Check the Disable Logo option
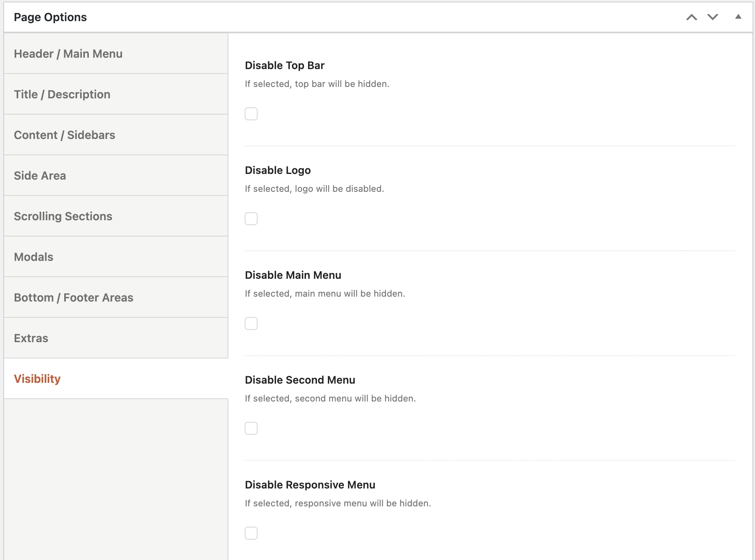 [x=251, y=219]
